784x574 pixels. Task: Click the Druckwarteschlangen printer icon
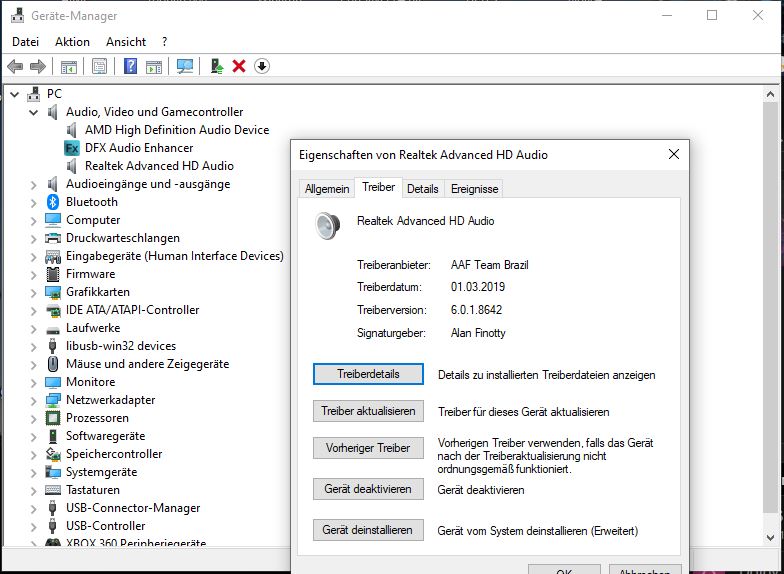(53, 238)
